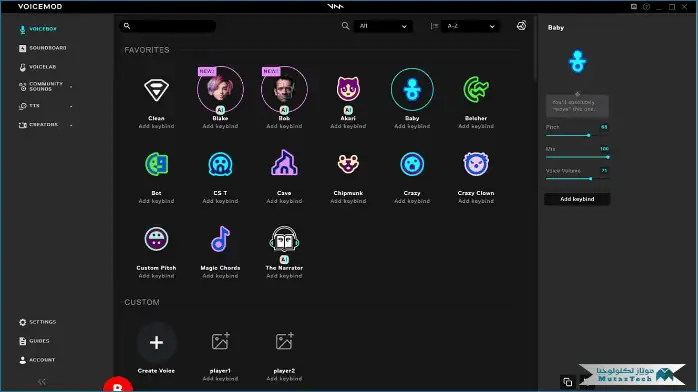Open the Soundboard section

coord(43,48)
